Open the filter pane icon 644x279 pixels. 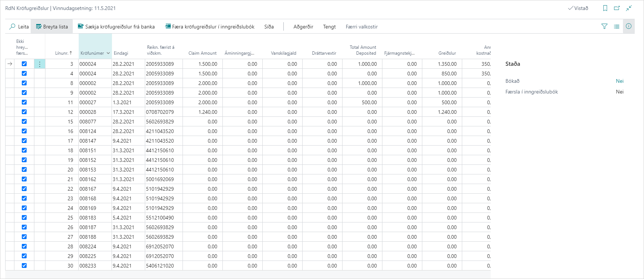click(604, 27)
